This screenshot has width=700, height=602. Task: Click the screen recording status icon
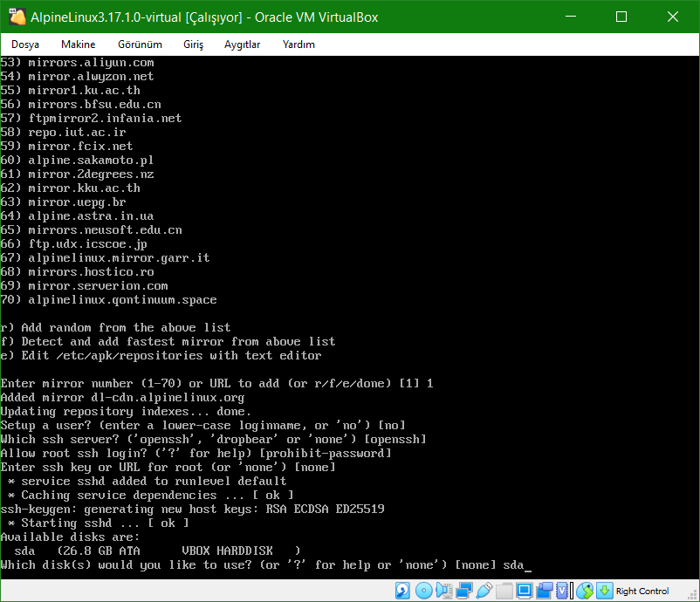point(545,591)
